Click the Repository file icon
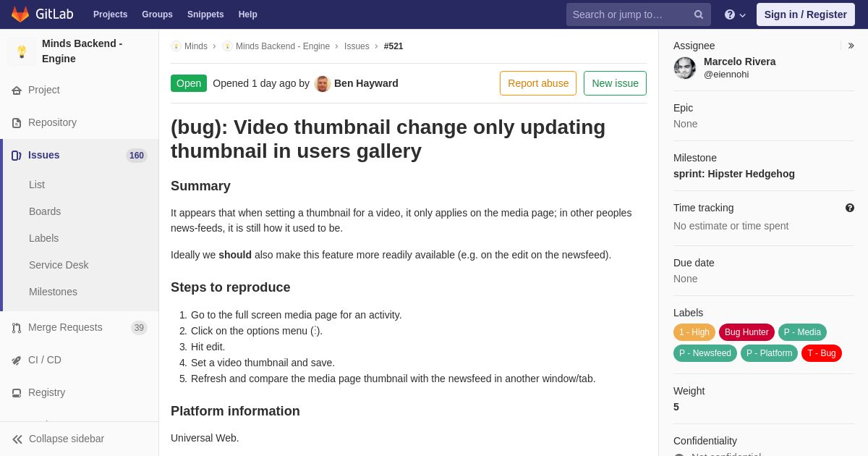 tap(17, 123)
